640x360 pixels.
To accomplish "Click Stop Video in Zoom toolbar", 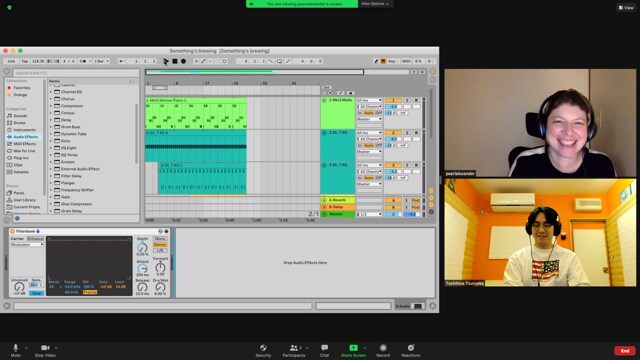I will pyautogui.click(x=45, y=350).
